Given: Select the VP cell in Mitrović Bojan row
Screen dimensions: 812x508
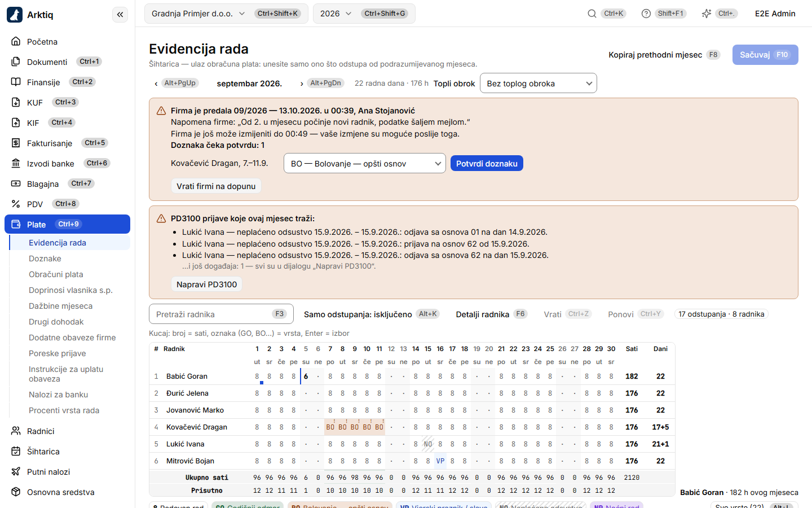Looking at the screenshot, I should click(440, 461).
